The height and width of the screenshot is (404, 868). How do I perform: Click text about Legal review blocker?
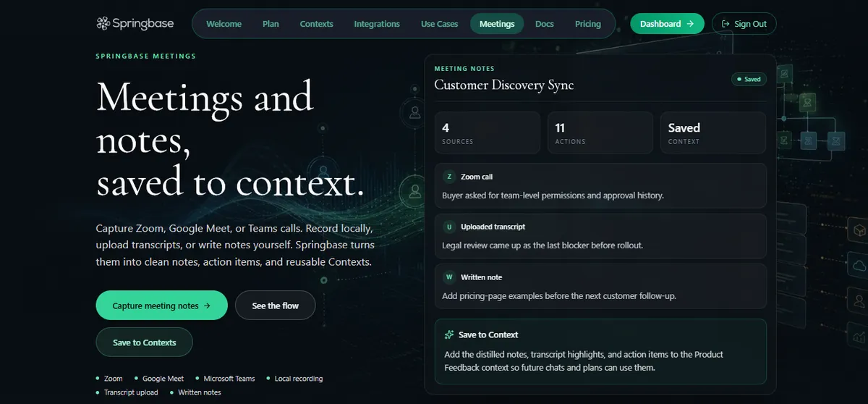click(542, 245)
